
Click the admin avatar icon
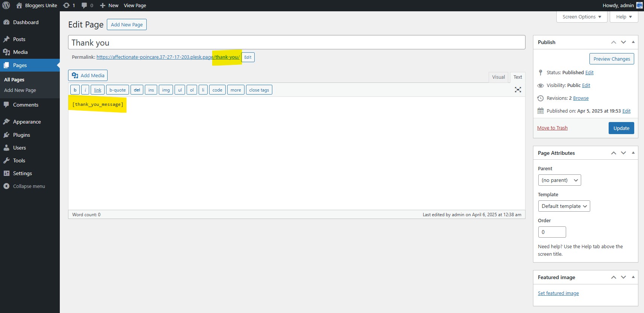pyautogui.click(x=639, y=5)
